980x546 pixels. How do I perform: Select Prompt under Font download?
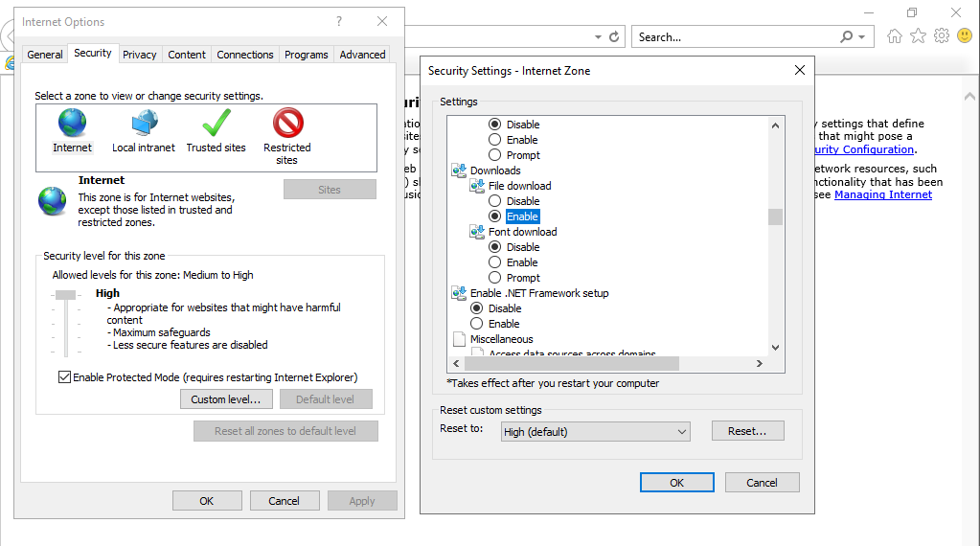(x=495, y=278)
